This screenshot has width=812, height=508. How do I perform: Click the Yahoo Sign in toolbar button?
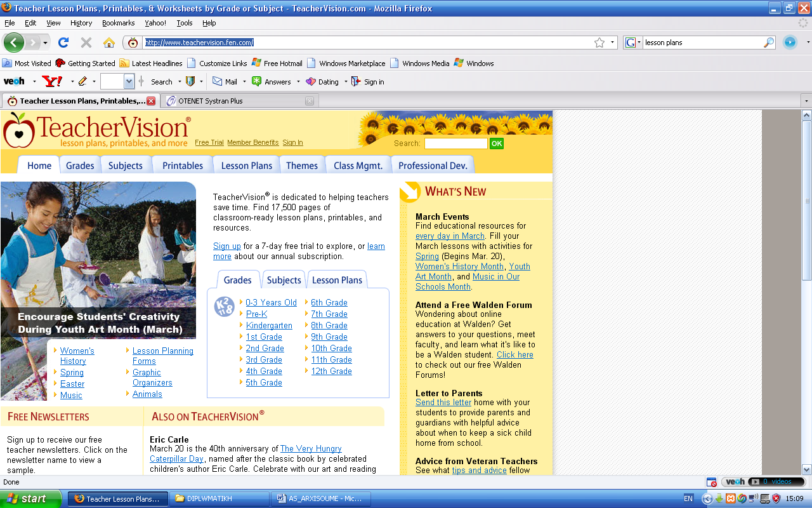pyautogui.click(x=367, y=81)
